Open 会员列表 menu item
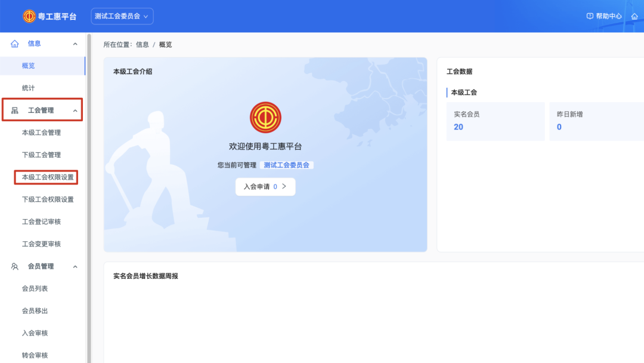Image resolution: width=644 pixels, height=363 pixels. [x=35, y=288]
